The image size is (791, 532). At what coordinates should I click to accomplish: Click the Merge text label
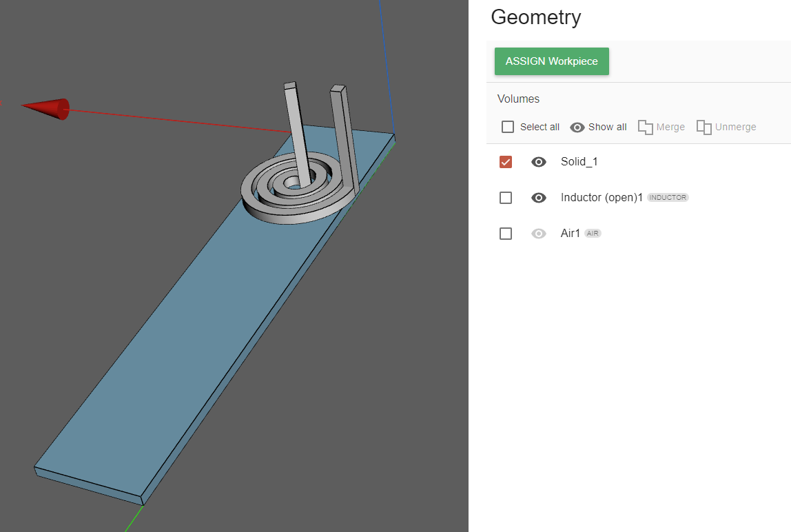(x=670, y=127)
